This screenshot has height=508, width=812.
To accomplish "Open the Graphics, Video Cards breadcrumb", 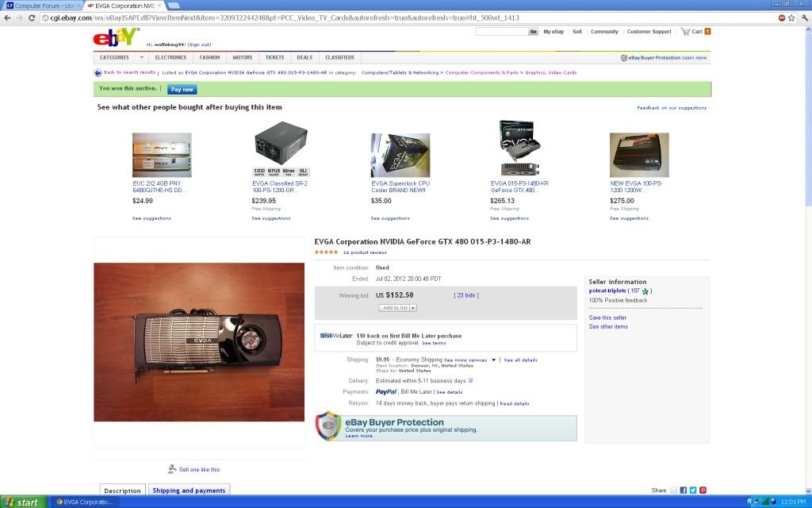I will (551, 72).
